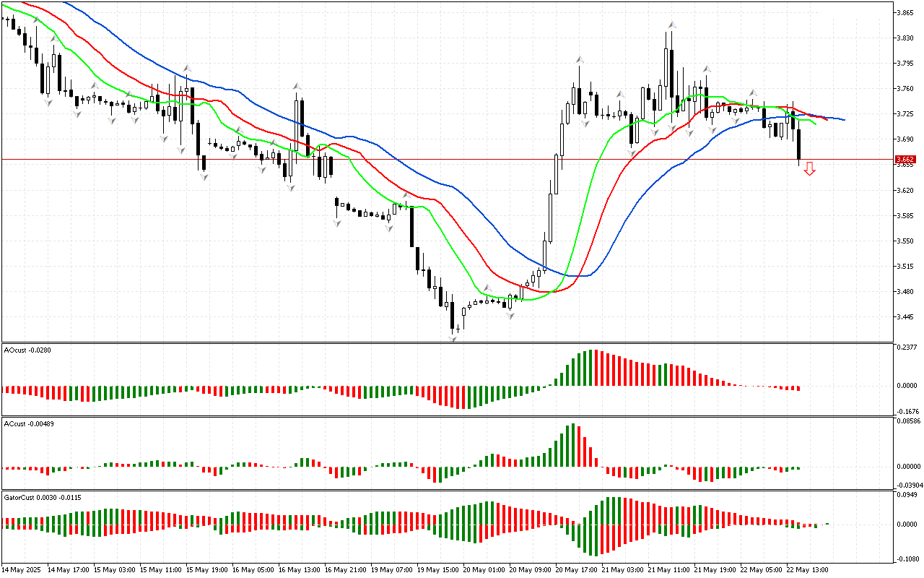Click the up fractal above the 16 May 13:00 spike
Viewport: 924px width, 578px height.
pyautogui.click(x=297, y=87)
